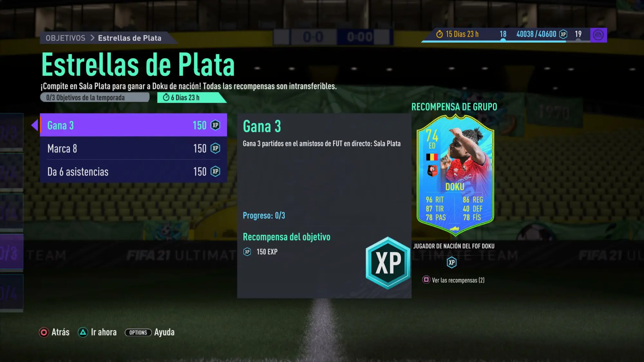Click the Ir ahora label
Image resolution: width=644 pixels, height=362 pixels.
[x=104, y=332]
